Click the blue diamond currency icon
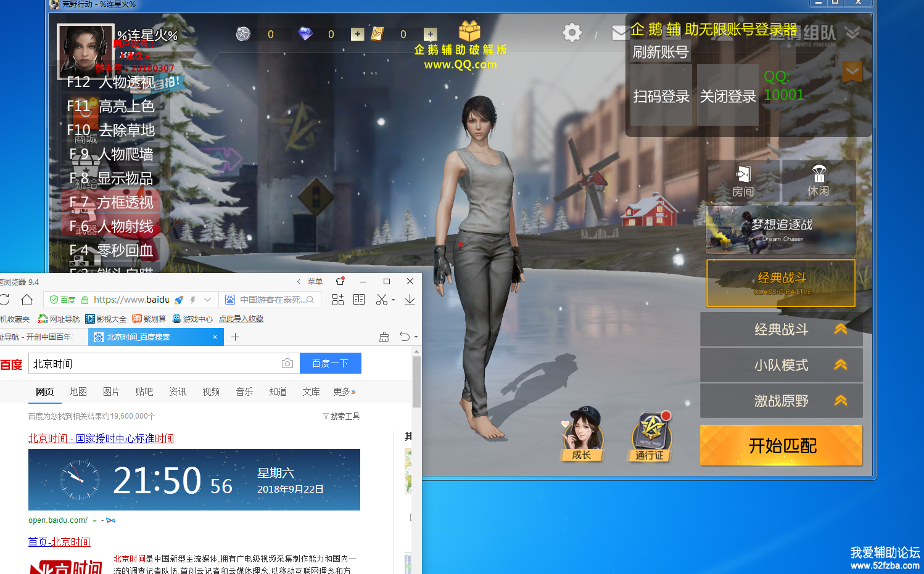Viewport: 924px width, 574px height. (x=305, y=33)
